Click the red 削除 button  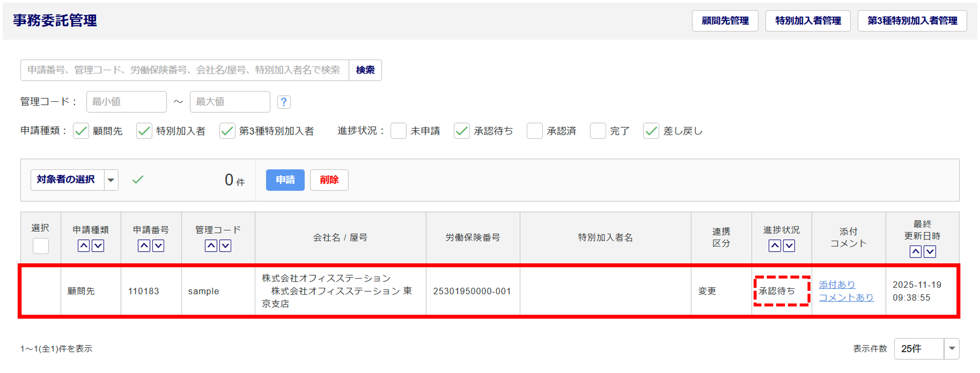(329, 180)
